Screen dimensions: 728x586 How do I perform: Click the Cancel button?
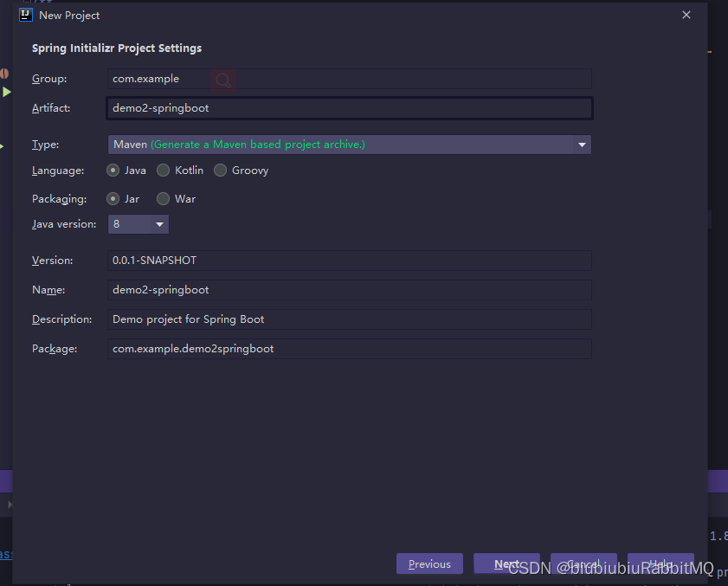(x=583, y=563)
